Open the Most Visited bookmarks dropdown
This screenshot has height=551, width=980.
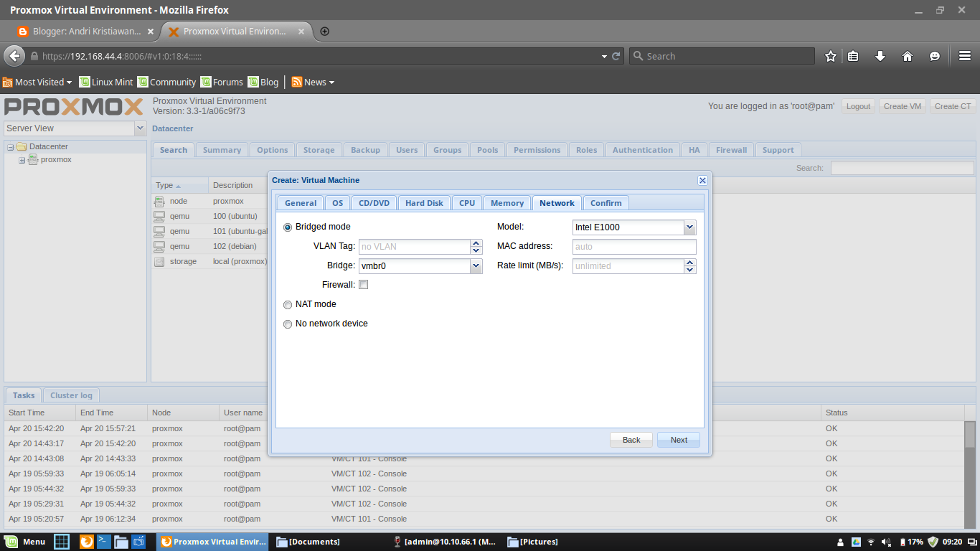point(37,82)
